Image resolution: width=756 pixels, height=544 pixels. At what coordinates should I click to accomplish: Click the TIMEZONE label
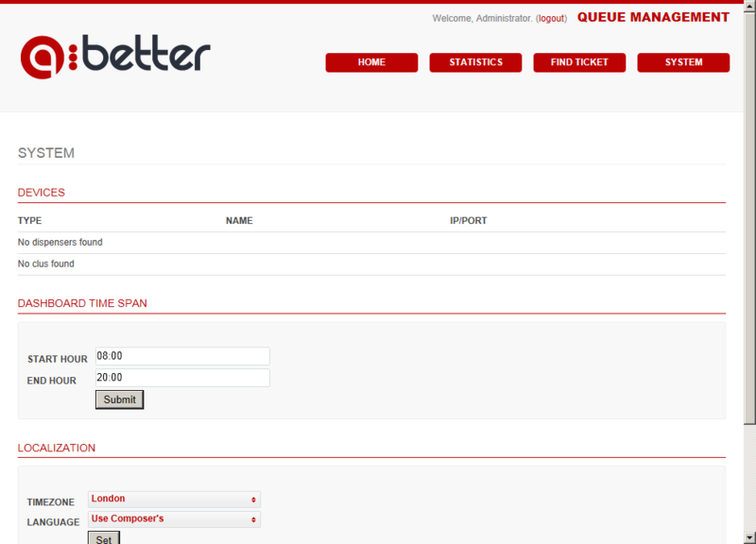point(51,502)
